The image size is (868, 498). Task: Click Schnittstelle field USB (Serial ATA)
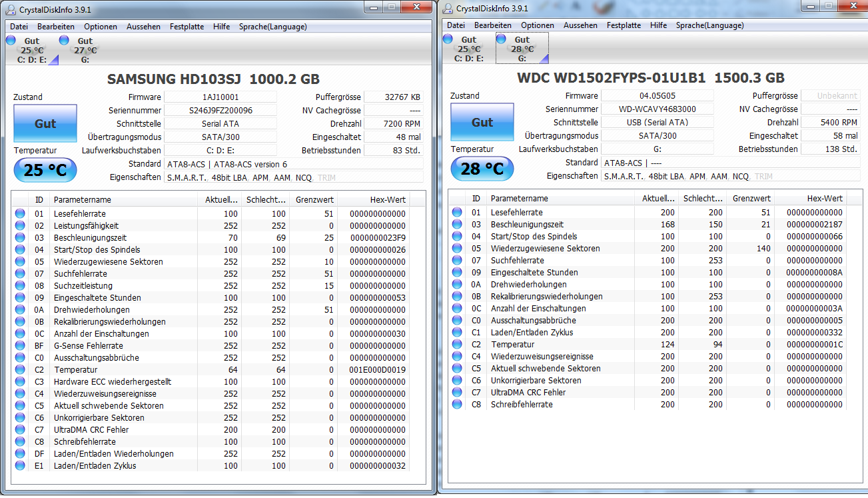tap(657, 122)
